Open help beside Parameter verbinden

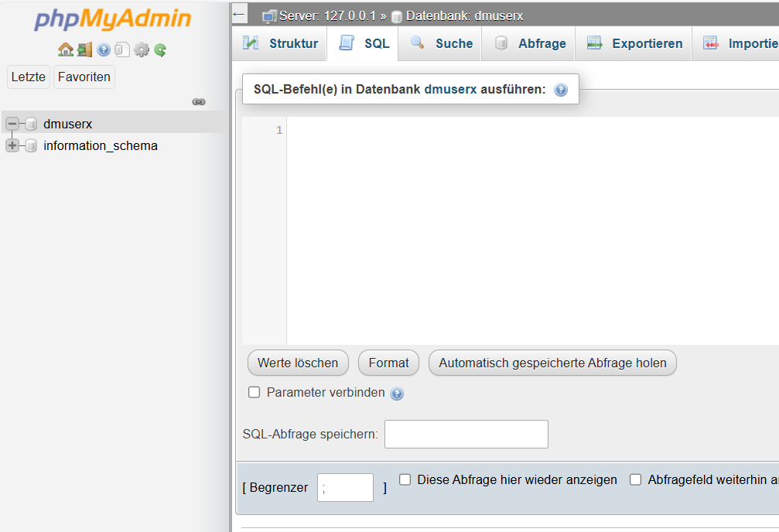tap(396, 394)
